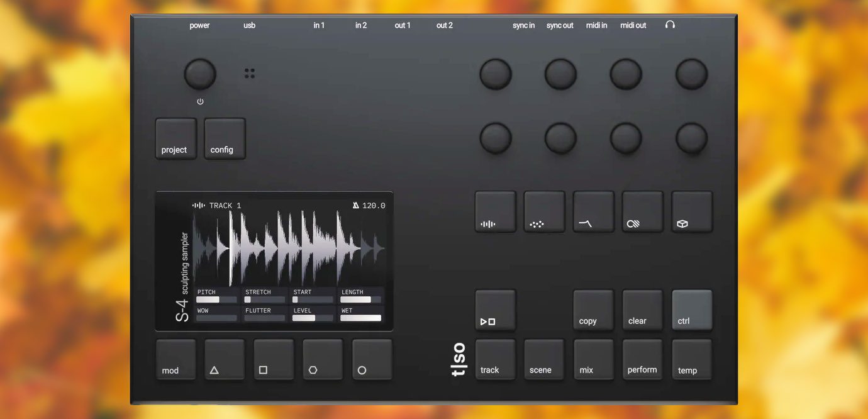Click the "sync in" port label

click(x=524, y=26)
